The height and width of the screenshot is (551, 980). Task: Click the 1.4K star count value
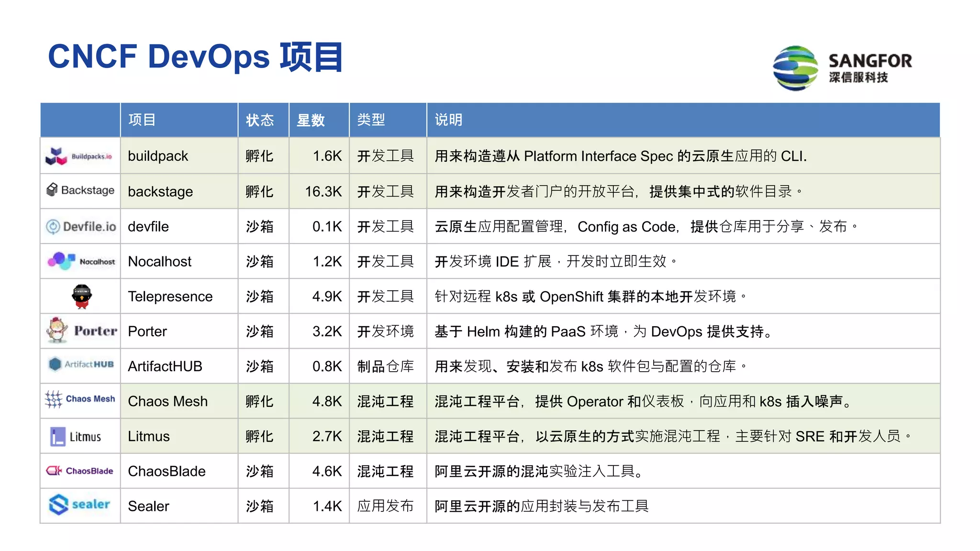tap(327, 506)
